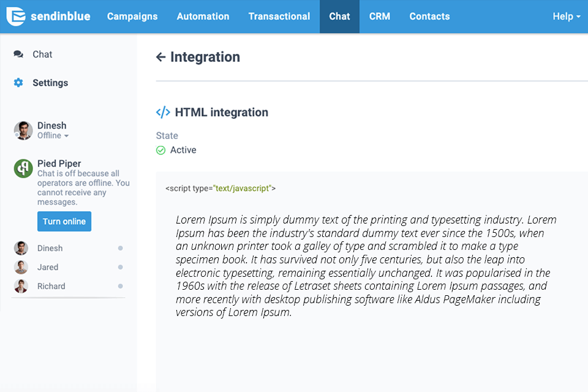
Task: Open the Help dropdown menu
Action: click(x=566, y=17)
